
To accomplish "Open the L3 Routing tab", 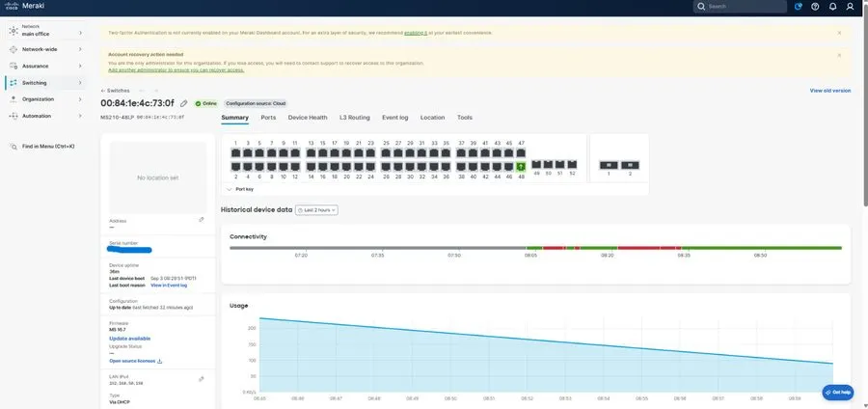I will (x=355, y=118).
